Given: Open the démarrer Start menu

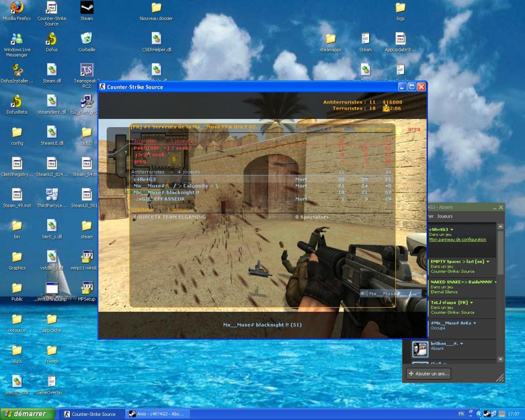Looking at the screenshot, I should click(28, 414).
